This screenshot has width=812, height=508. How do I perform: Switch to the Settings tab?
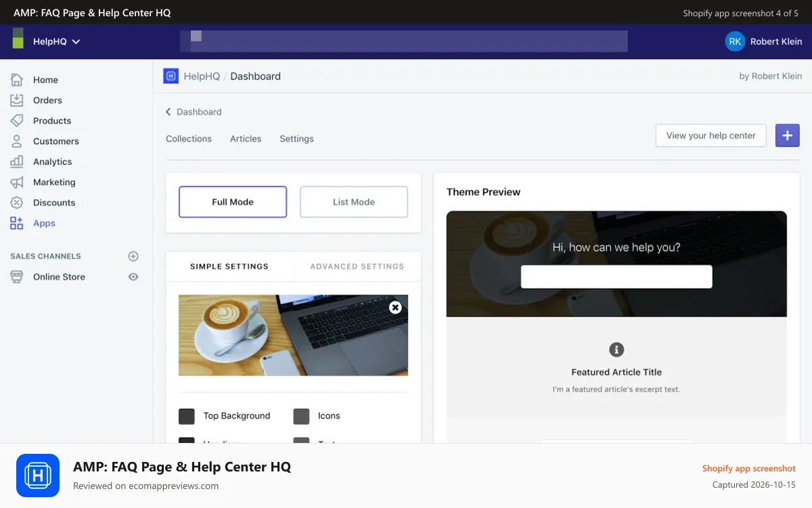pos(297,139)
